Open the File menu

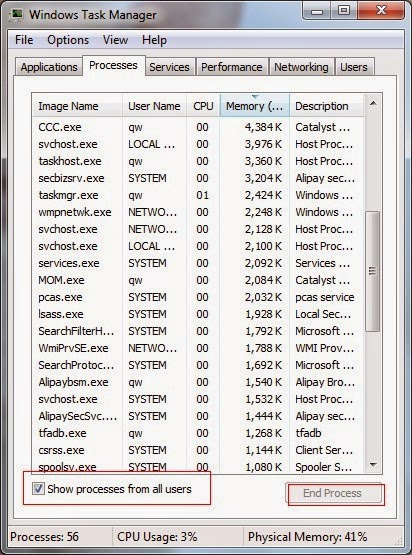point(24,40)
